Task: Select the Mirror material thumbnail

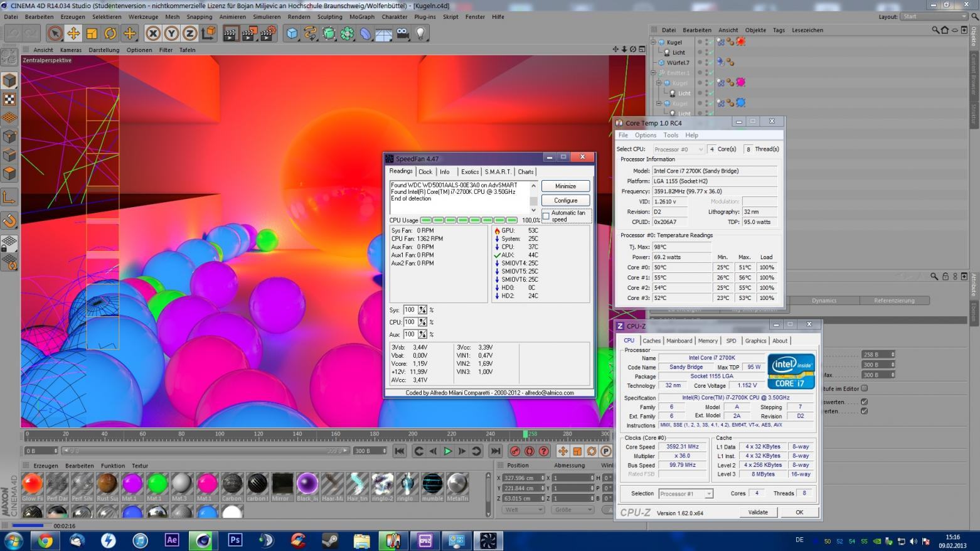Action: pyautogui.click(x=282, y=487)
